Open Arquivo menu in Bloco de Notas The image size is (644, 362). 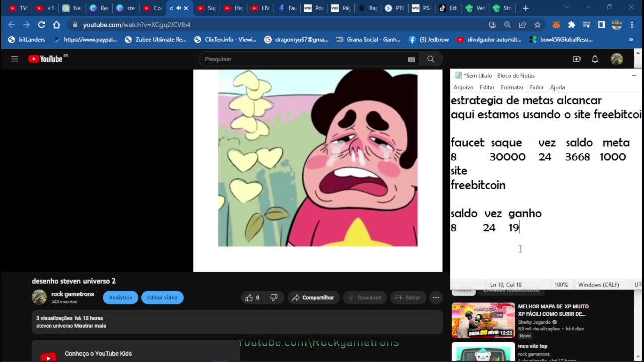point(463,87)
